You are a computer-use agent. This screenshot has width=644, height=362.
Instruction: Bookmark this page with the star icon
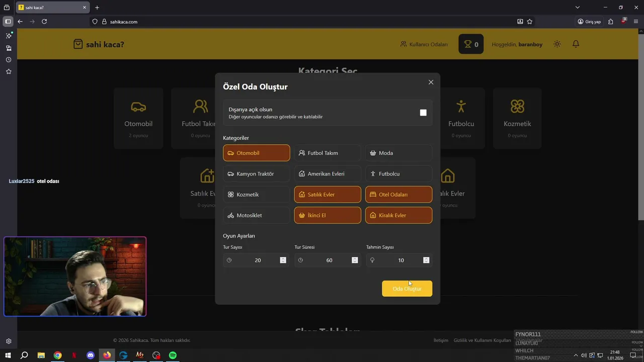coord(530,22)
